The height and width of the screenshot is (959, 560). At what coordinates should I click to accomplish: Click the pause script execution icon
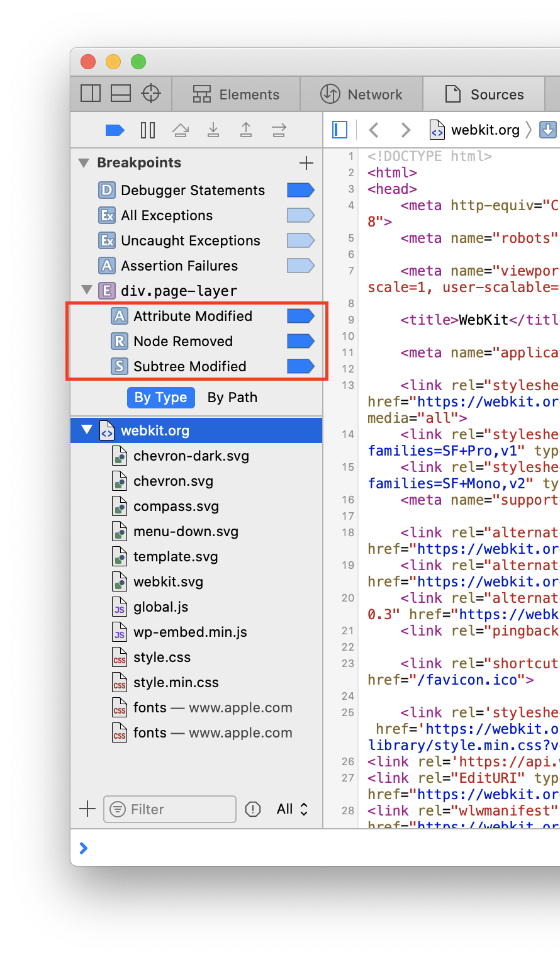(x=148, y=130)
